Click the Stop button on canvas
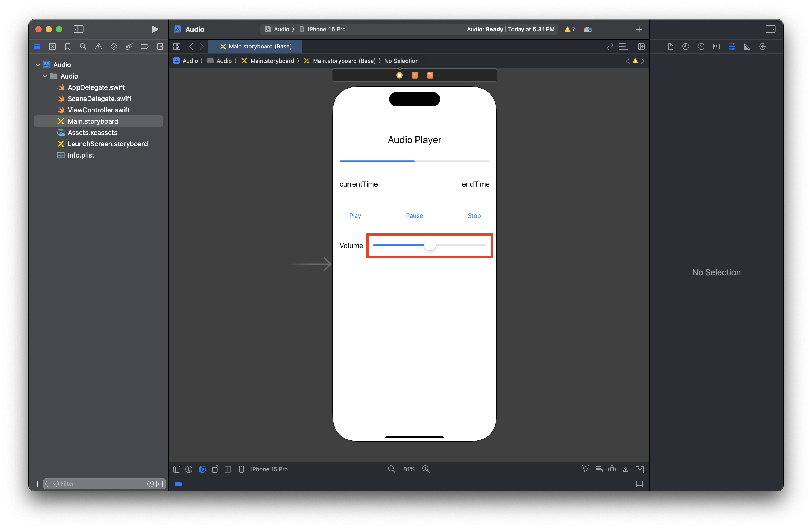 (x=474, y=215)
